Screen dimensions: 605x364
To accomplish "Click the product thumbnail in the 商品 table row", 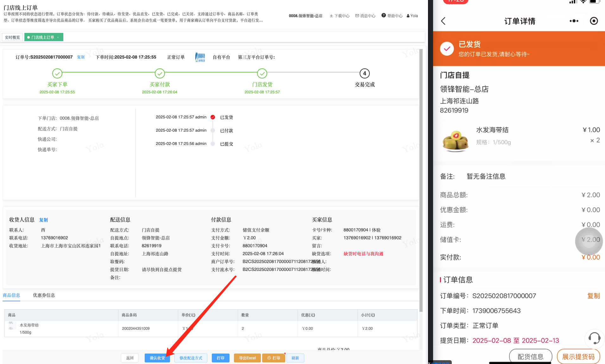I will 12,325.
